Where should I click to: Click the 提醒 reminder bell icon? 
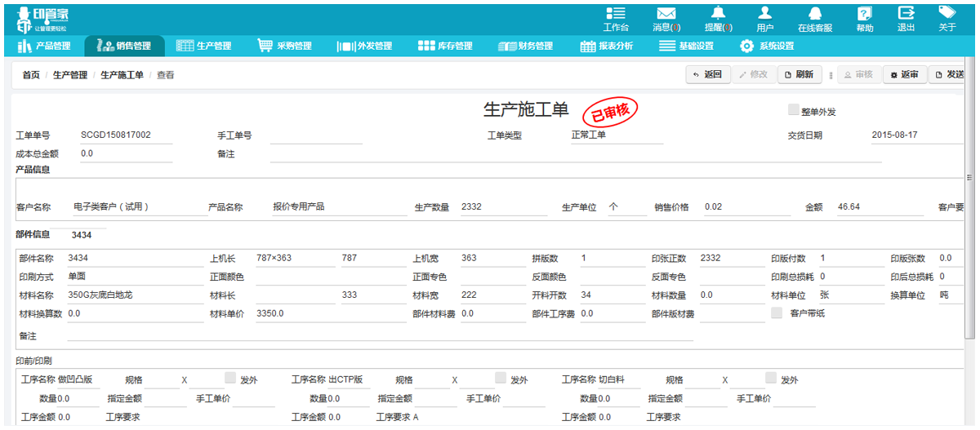click(718, 13)
